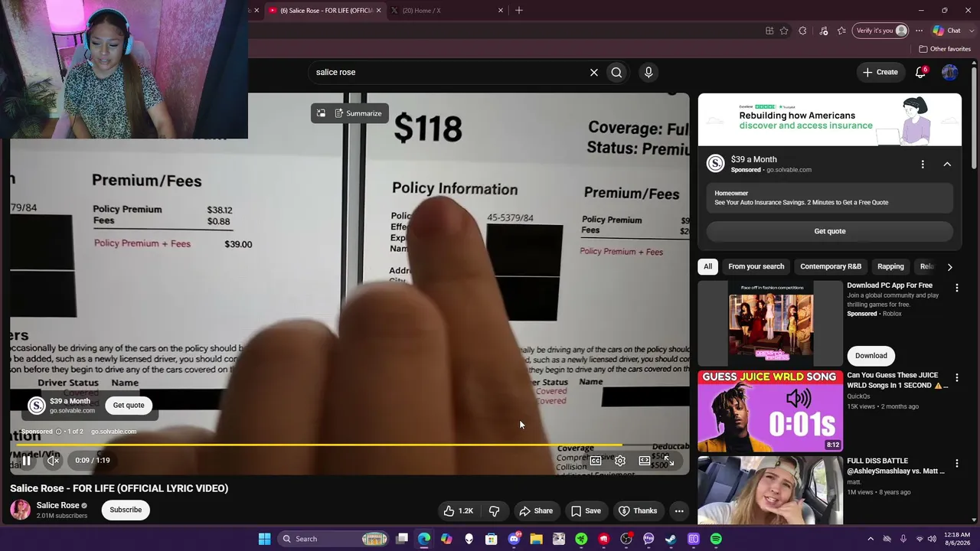Dislike the video with thumbs down
This screenshot has height=551, width=980.
(x=495, y=511)
